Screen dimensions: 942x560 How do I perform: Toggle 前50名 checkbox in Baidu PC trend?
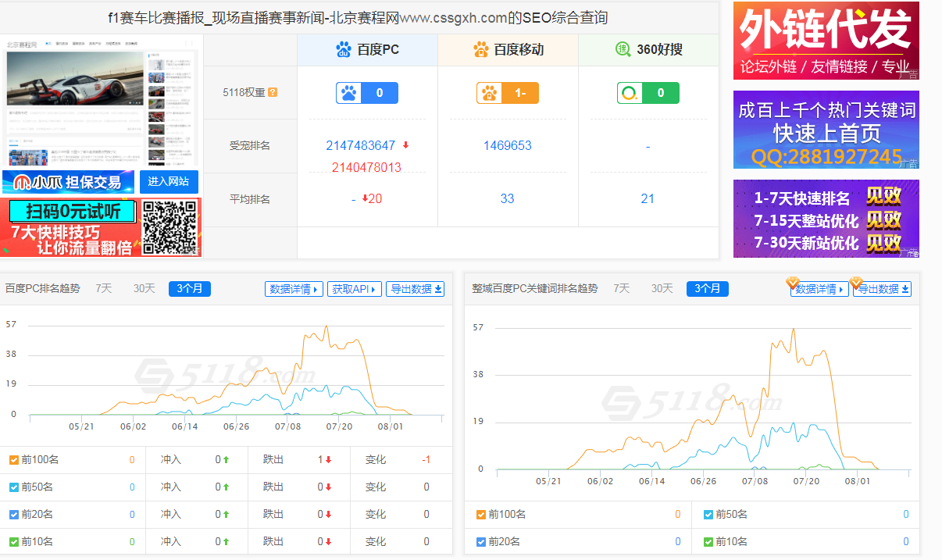point(14,487)
